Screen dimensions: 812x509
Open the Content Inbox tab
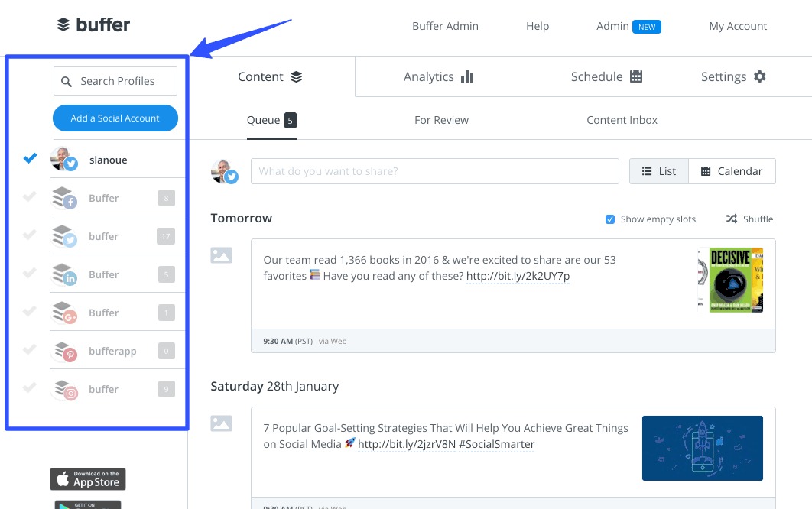621,120
